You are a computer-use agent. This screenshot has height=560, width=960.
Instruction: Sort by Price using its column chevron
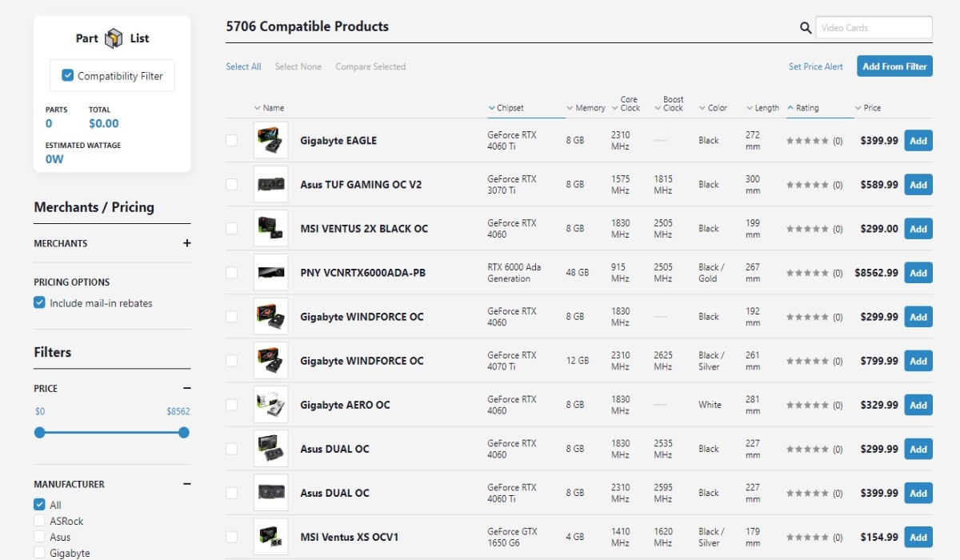click(858, 107)
